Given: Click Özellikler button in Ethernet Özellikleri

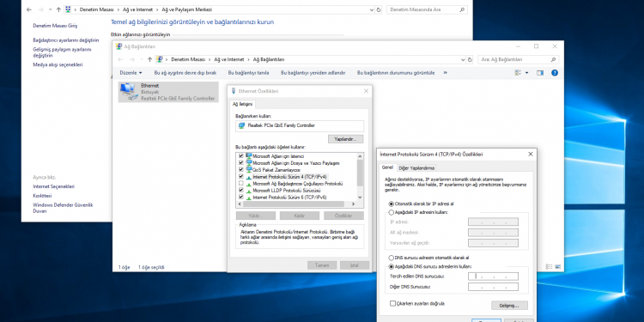Looking at the screenshot, I should tap(343, 216).
